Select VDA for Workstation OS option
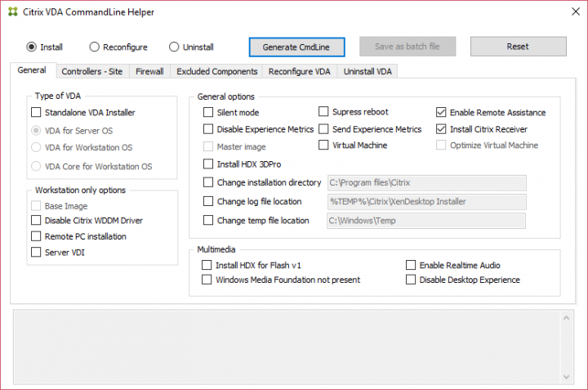Screen dimensions: 588x390 pos(36,147)
